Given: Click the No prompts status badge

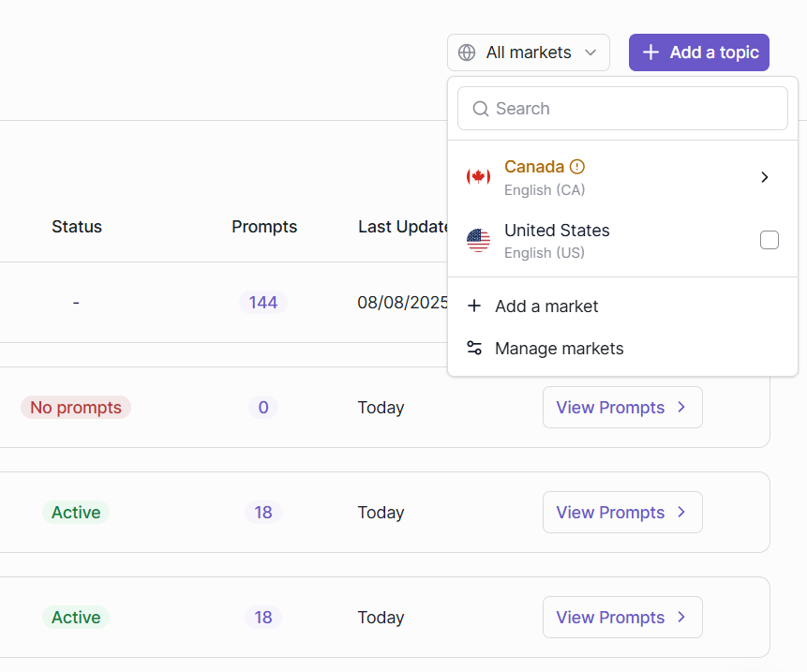Looking at the screenshot, I should click(75, 407).
